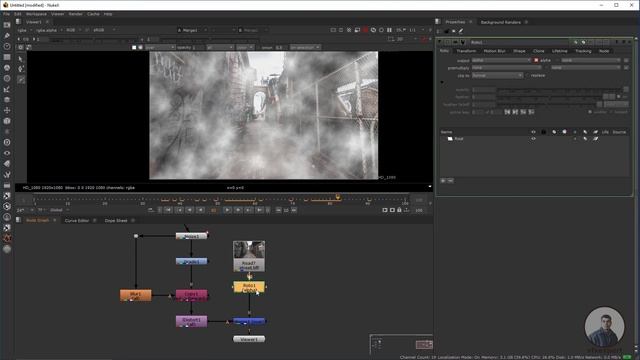Click the feather slider in Roto properties
The height and width of the screenshot is (360, 640).
pyautogui.click(x=549, y=97)
